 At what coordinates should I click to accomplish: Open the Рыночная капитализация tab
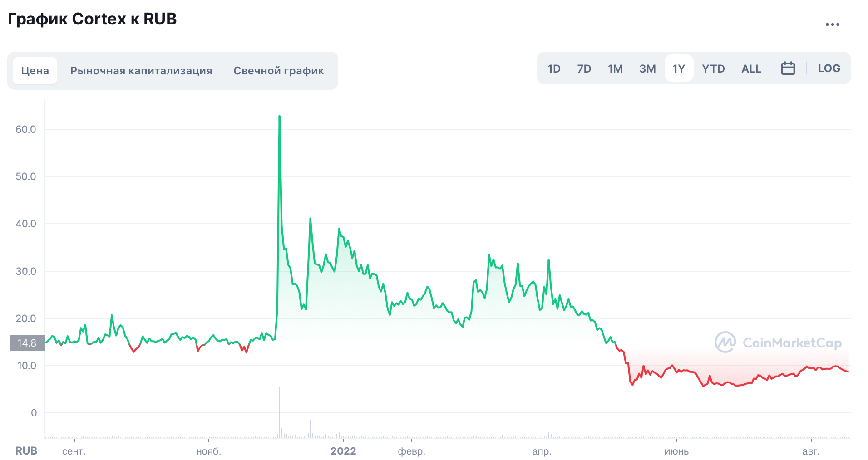click(x=141, y=71)
